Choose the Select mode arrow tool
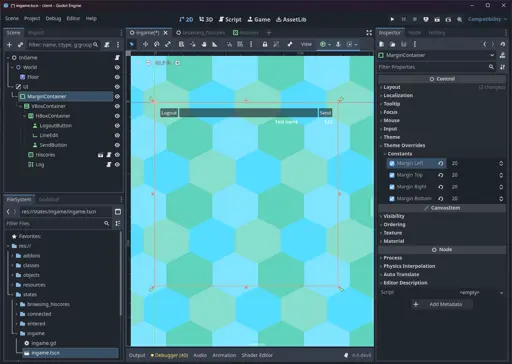Image resolution: width=512 pixels, height=364 pixels. [x=132, y=44]
